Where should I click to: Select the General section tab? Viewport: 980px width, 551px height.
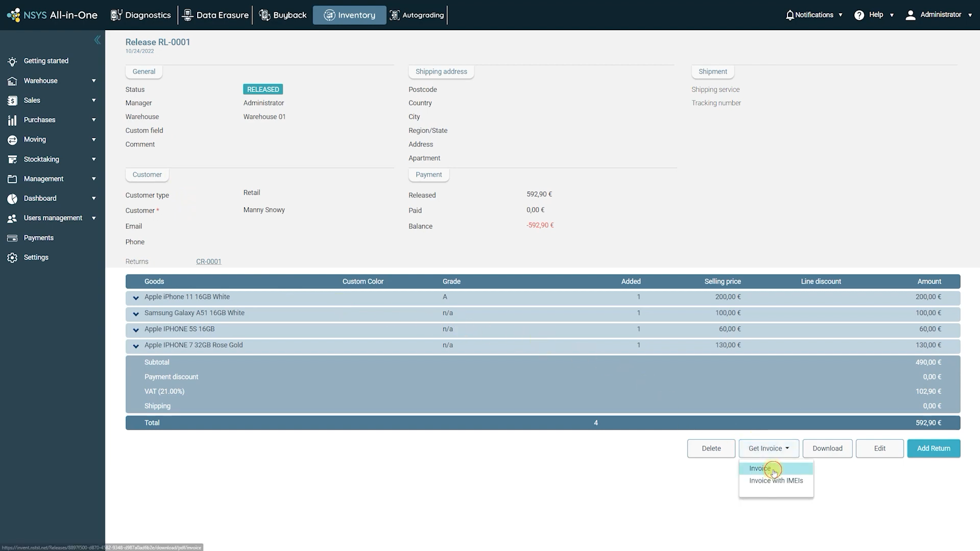point(144,71)
